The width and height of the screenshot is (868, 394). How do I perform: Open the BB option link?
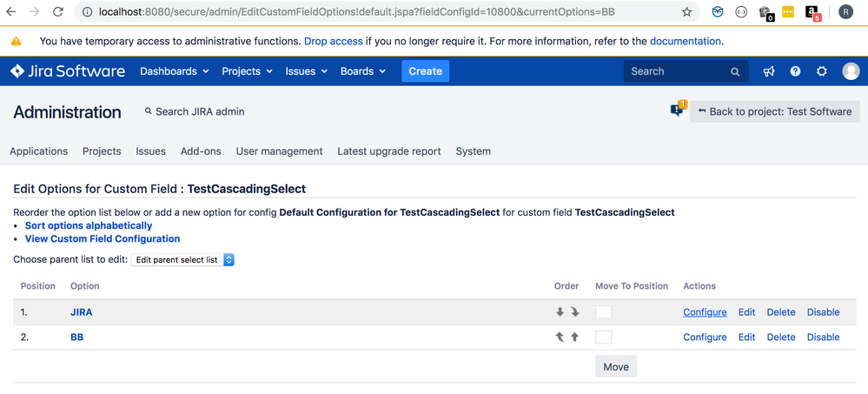[x=77, y=337]
